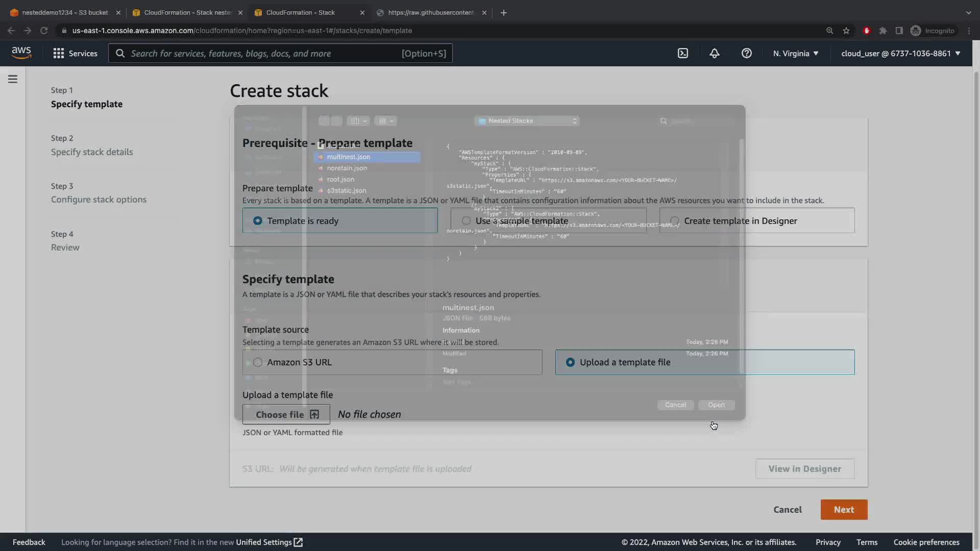
Task: Switch to nesteddemo1234 S3 bucket tab
Action: click(x=65, y=12)
